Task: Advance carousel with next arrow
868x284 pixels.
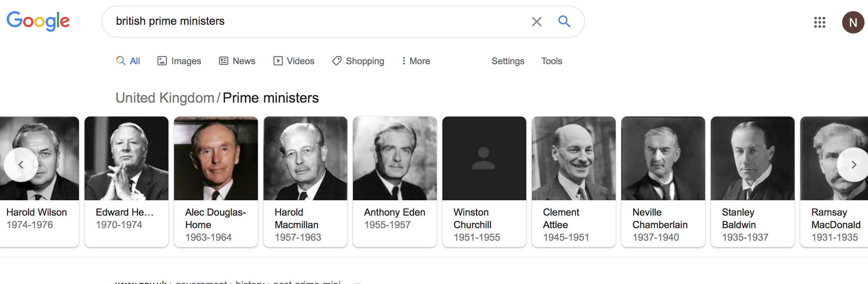Action: pyautogui.click(x=854, y=165)
